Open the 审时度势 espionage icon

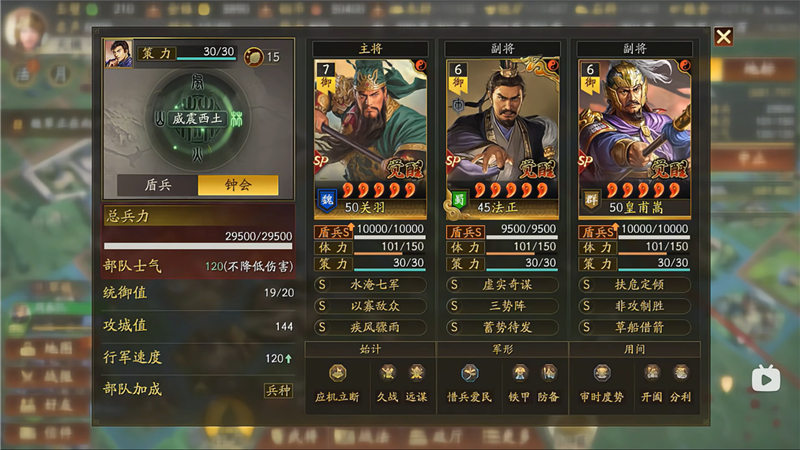[602, 373]
